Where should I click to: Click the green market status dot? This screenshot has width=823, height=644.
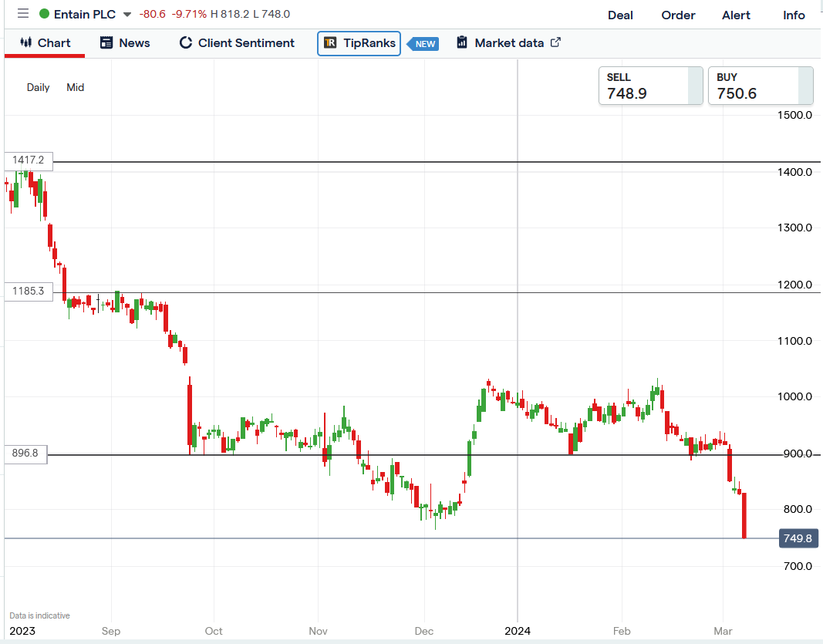(45, 14)
